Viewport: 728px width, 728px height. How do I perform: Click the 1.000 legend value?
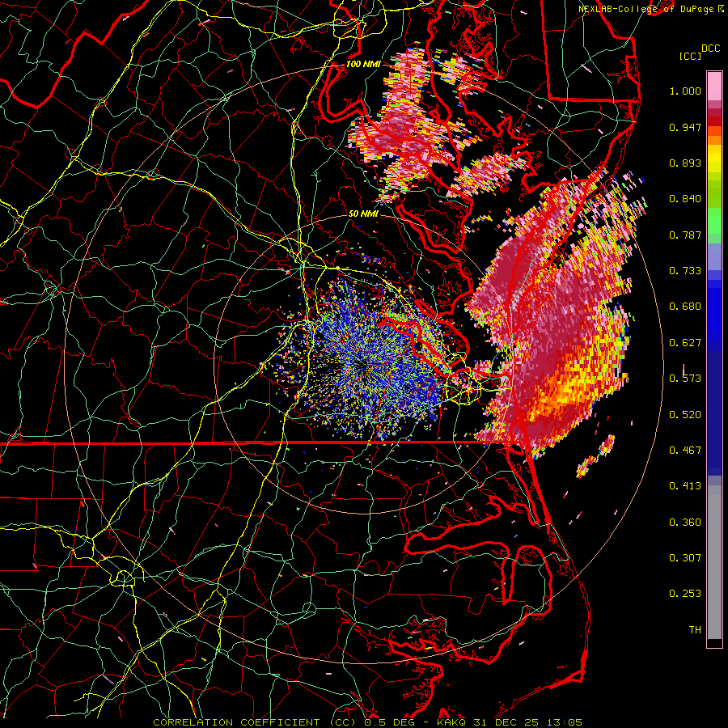tap(685, 91)
